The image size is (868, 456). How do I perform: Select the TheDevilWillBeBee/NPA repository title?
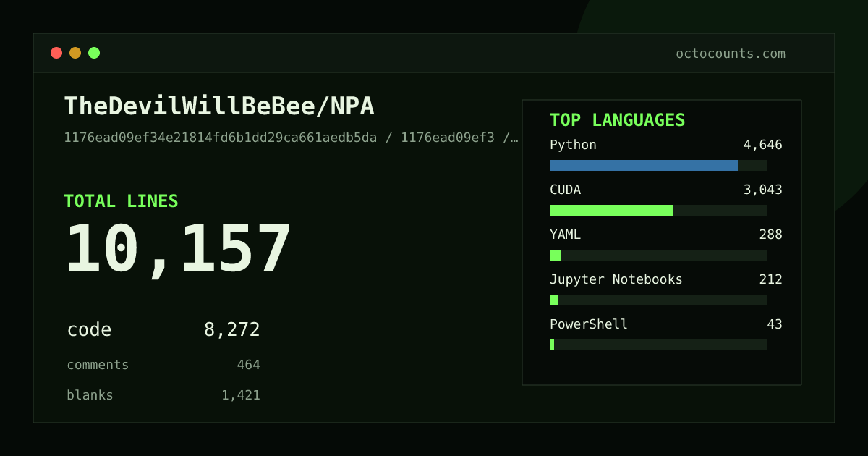click(219, 106)
